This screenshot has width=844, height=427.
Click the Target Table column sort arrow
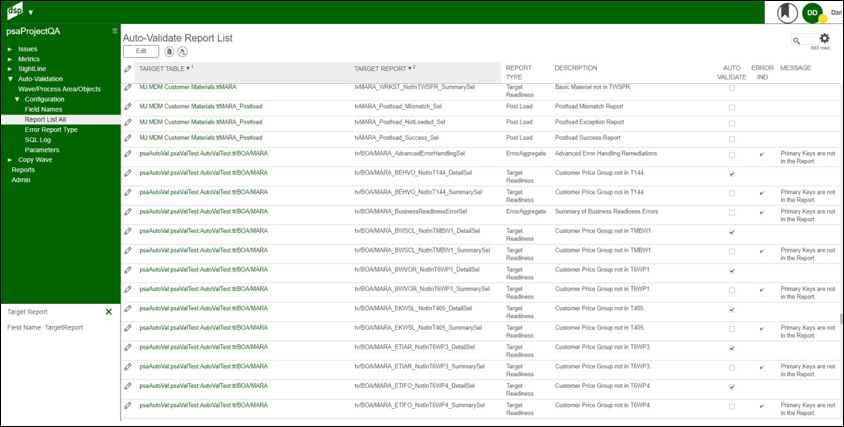click(188, 68)
